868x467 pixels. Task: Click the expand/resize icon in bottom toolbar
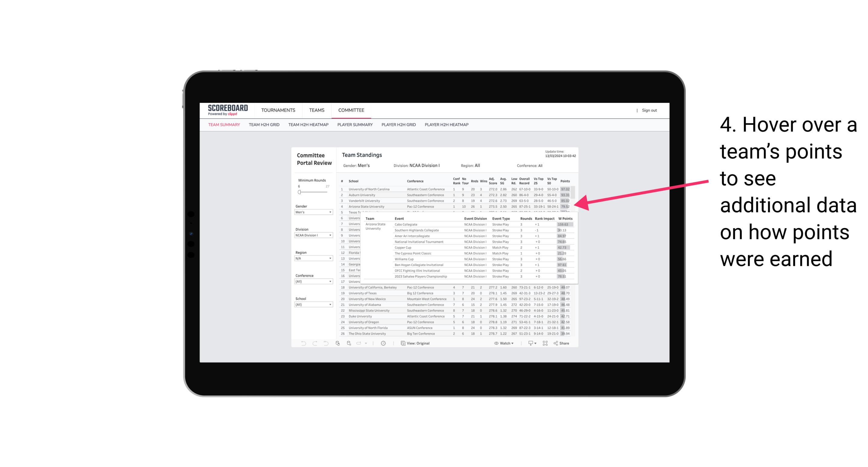[x=546, y=343]
